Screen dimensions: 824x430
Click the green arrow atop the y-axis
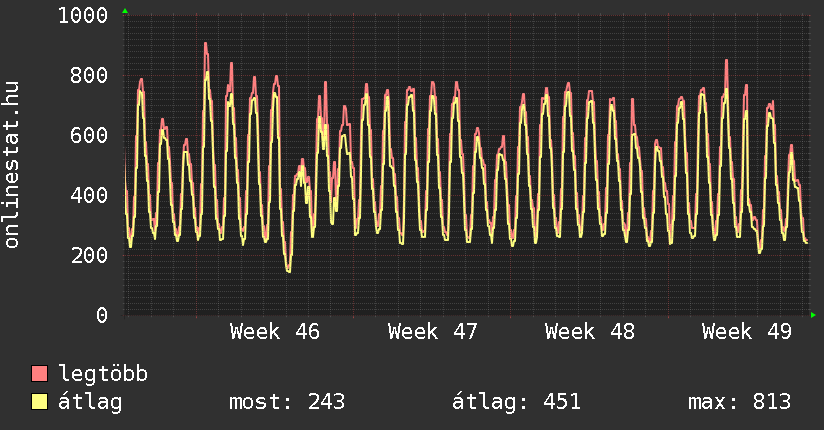click(125, 11)
